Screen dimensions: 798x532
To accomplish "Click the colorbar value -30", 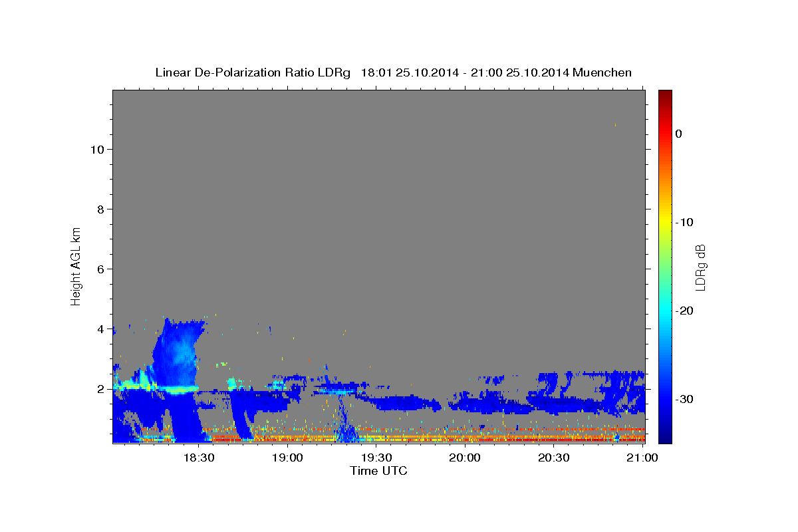I will (684, 399).
